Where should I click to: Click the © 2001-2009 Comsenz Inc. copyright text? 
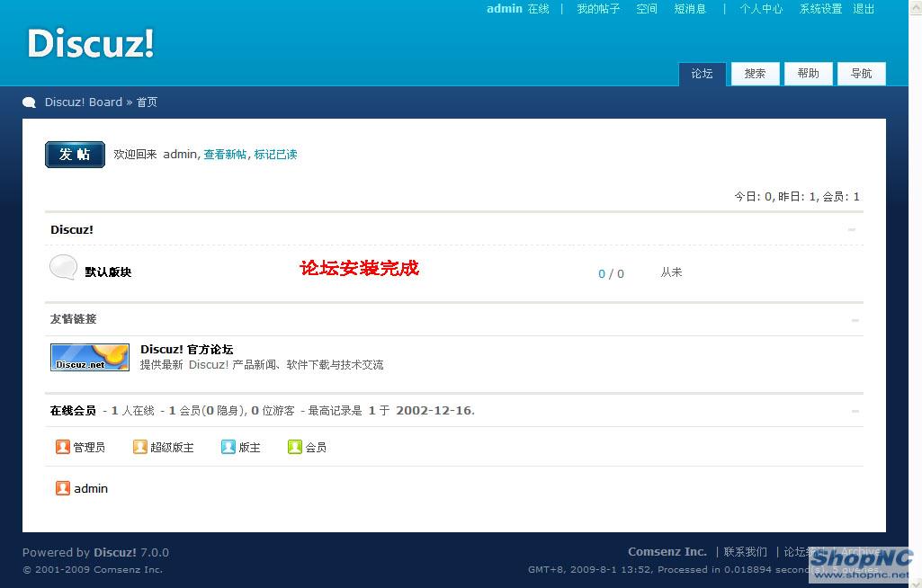tap(93, 570)
